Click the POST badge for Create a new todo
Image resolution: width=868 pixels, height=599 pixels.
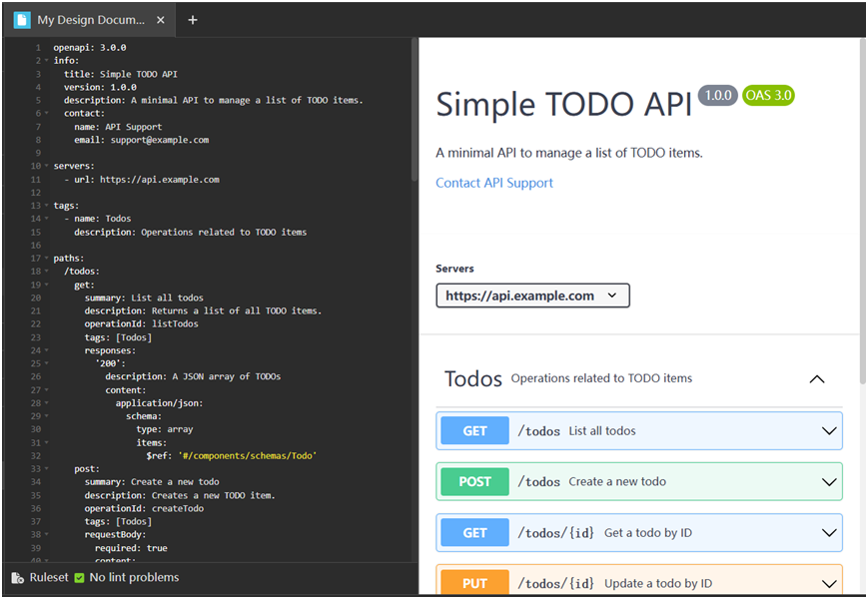pyautogui.click(x=475, y=482)
